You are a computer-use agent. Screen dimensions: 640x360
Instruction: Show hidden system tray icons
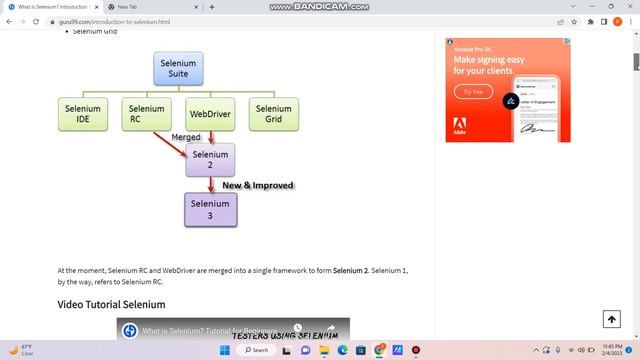coord(536,350)
